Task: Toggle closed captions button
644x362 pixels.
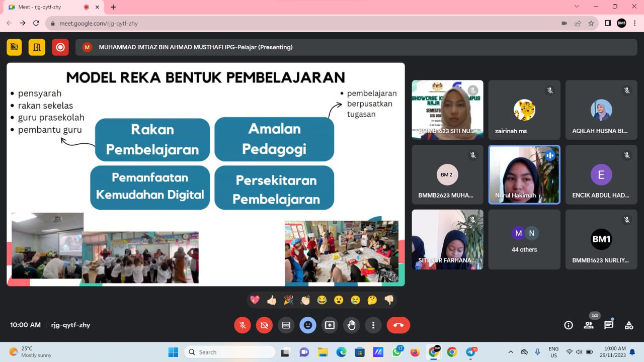Action: [286, 325]
